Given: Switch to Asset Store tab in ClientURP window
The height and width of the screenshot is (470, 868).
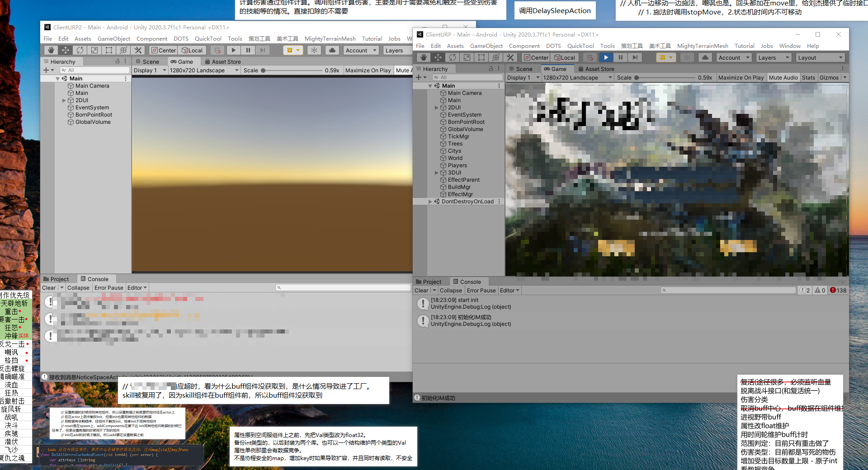Looking at the screenshot, I should coord(596,69).
